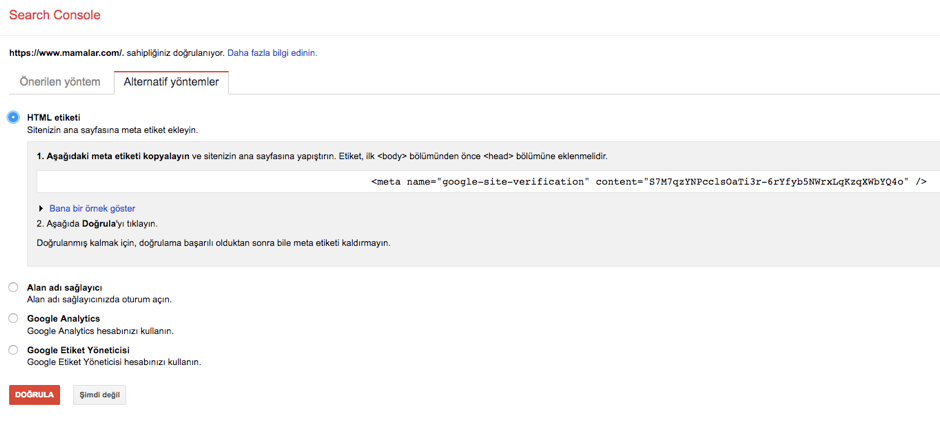Select the 'Alternatif yöntemler' tab
Image resolution: width=940 pixels, height=423 pixels.
coord(171,82)
